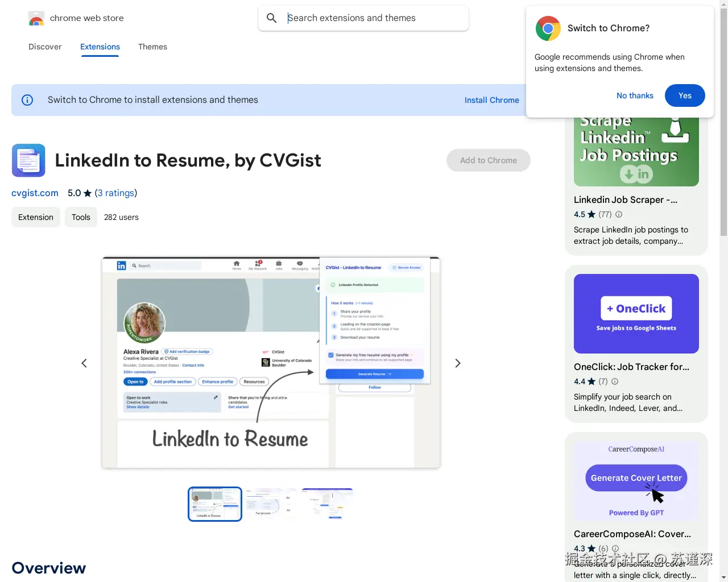Accept the Switch to Chrome prompt with Yes
This screenshot has height=582, width=728.
[685, 95]
